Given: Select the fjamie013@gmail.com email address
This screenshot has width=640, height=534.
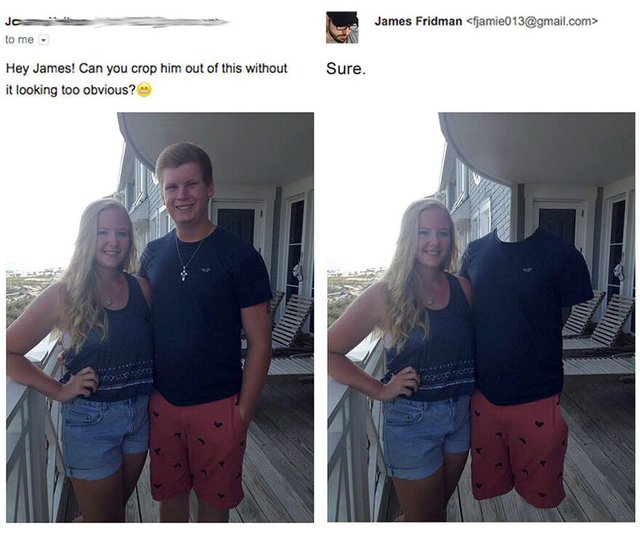Looking at the screenshot, I should (532, 21).
